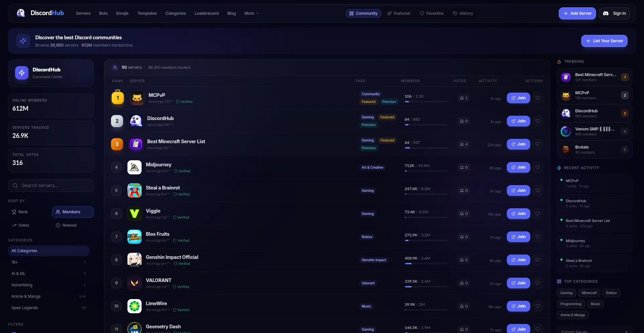Select the Anime & Manga sidebar category
Screen dimensions: 644x333
(x=49, y=296)
